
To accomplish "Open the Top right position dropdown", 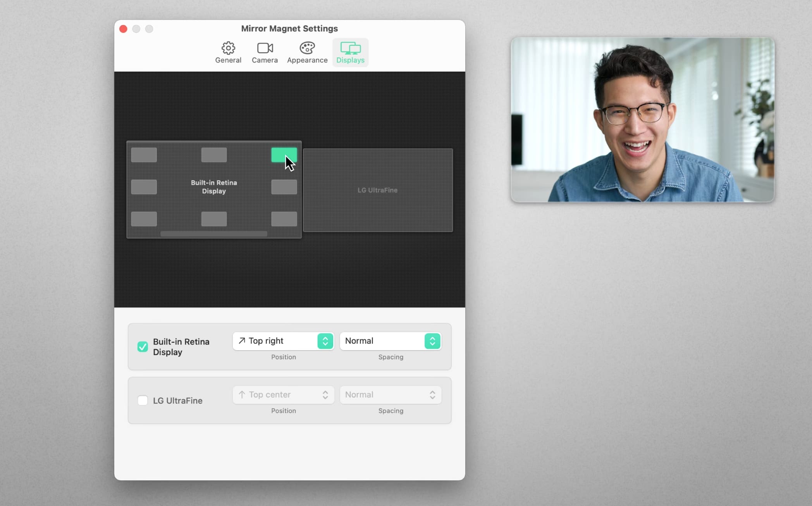I will [283, 341].
